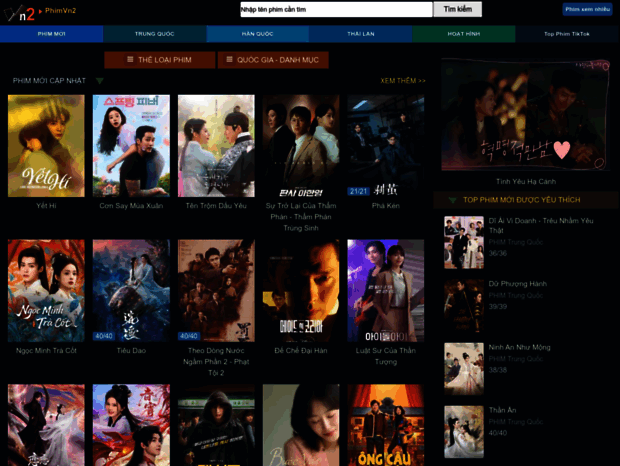Click the Phim xem nhiều button
The image size is (620, 466).
[x=587, y=9]
